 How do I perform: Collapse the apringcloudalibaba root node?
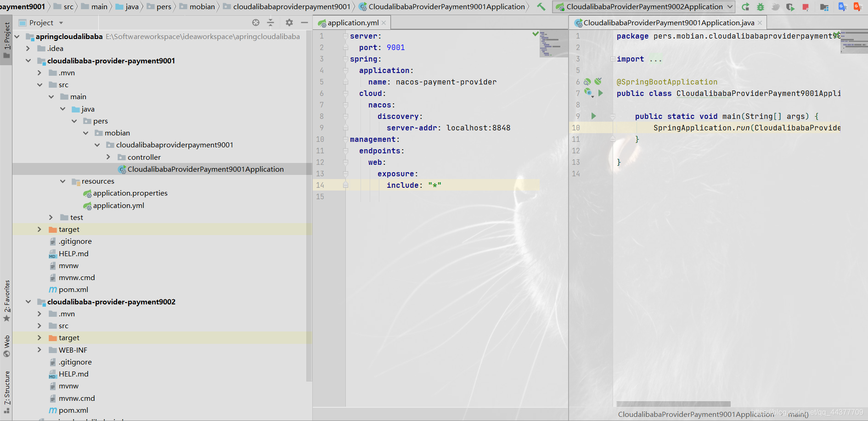[17, 36]
